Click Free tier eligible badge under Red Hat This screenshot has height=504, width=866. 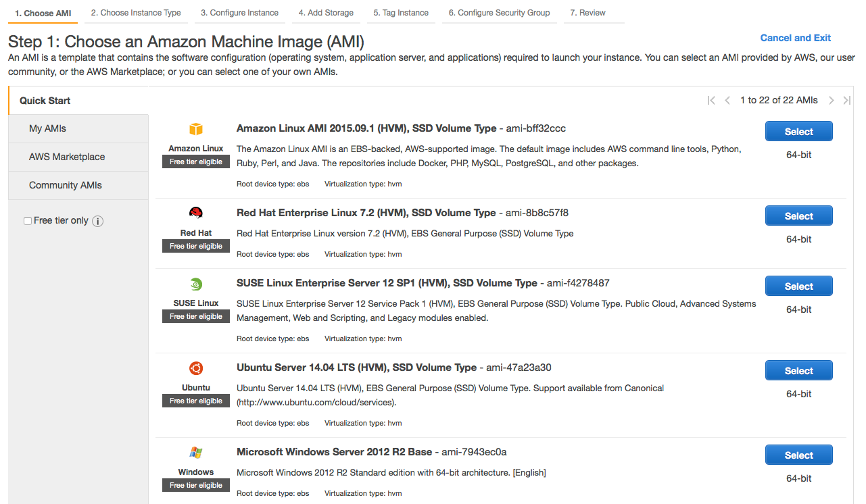pos(196,246)
